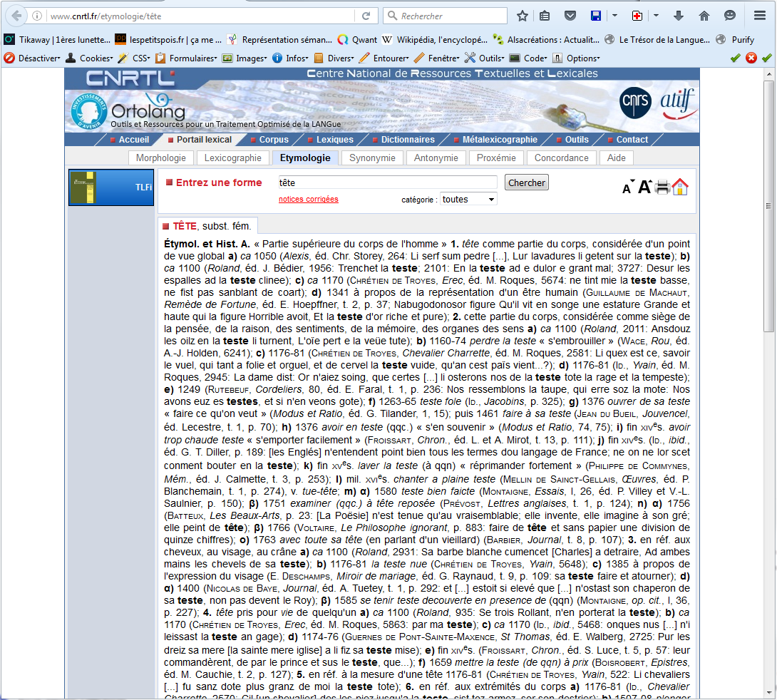Select the CNRTL logo
Viewport: 777px width, 700px height.
130,78
